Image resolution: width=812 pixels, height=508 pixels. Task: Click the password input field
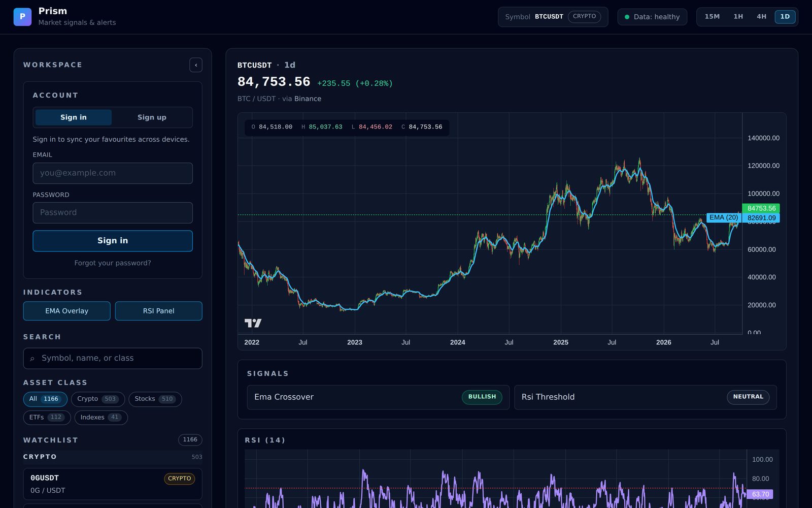coord(113,213)
